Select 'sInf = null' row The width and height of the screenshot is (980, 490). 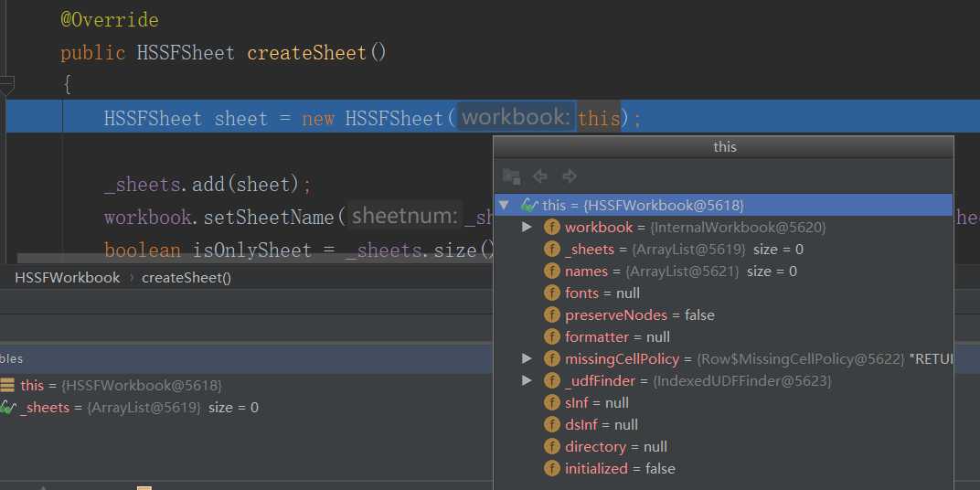tap(724, 402)
